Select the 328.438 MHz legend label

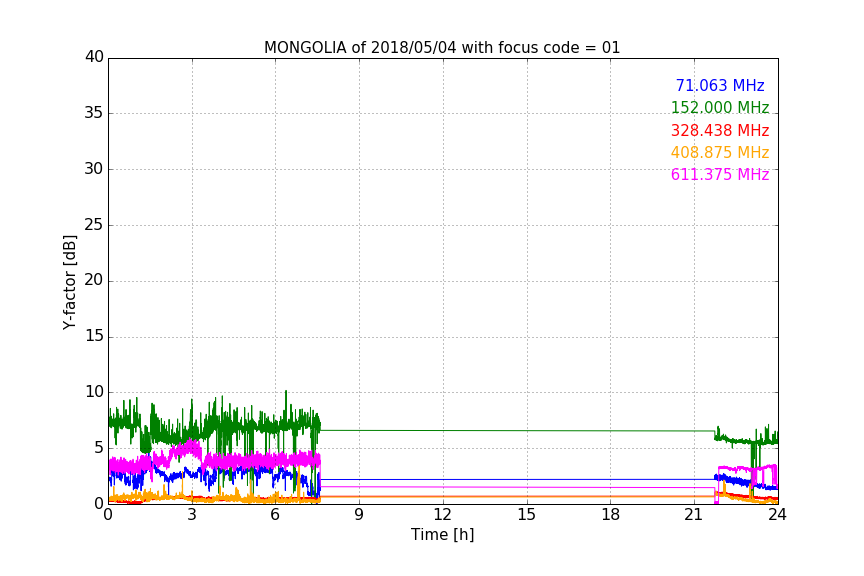[x=720, y=130]
